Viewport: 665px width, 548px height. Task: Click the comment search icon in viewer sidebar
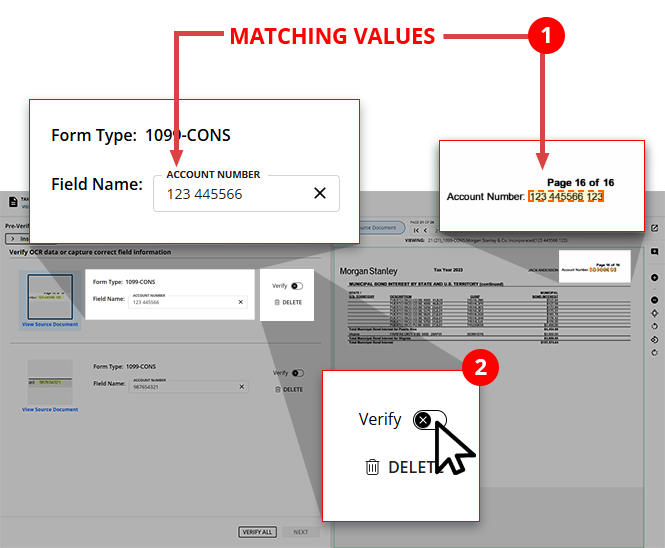654,252
